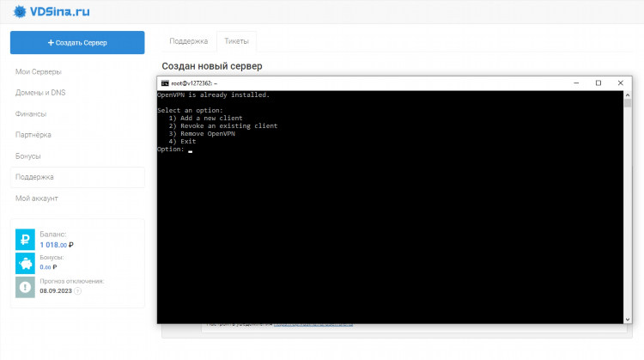Click the 'Создан новый сервер' heading
Viewport: 644px width, 360px height.
(x=212, y=66)
